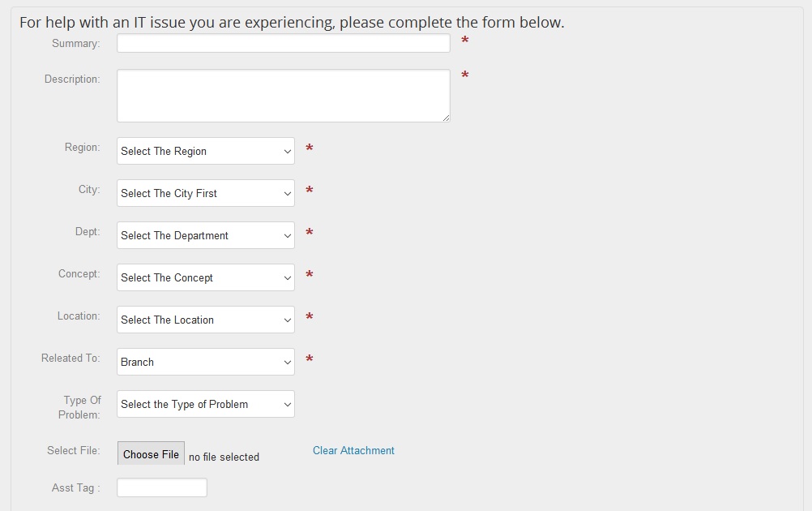Click the Region dropdown chevron arrow
Image resolution: width=812 pixels, height=511 pixels.
288,151
